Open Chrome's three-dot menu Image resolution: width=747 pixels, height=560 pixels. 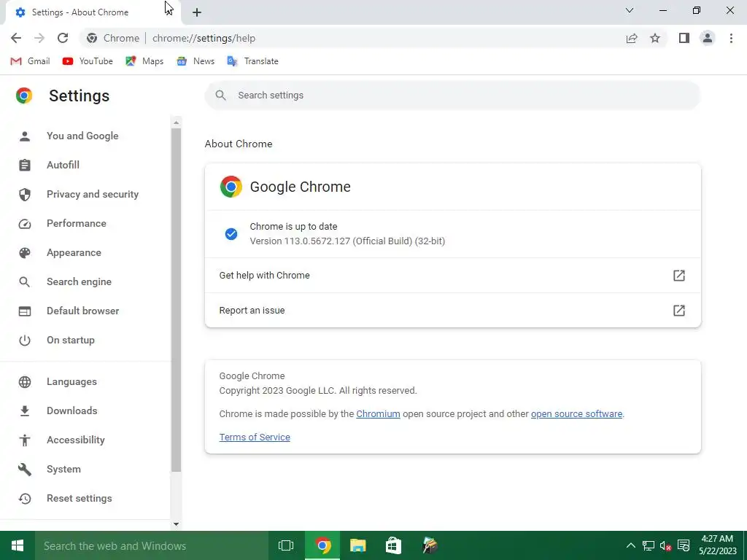coord(731,38)
